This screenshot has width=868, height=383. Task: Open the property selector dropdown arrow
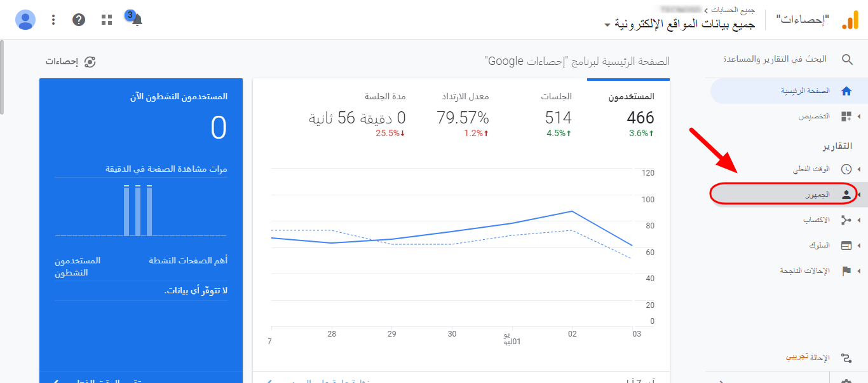[x=607, y=25]
